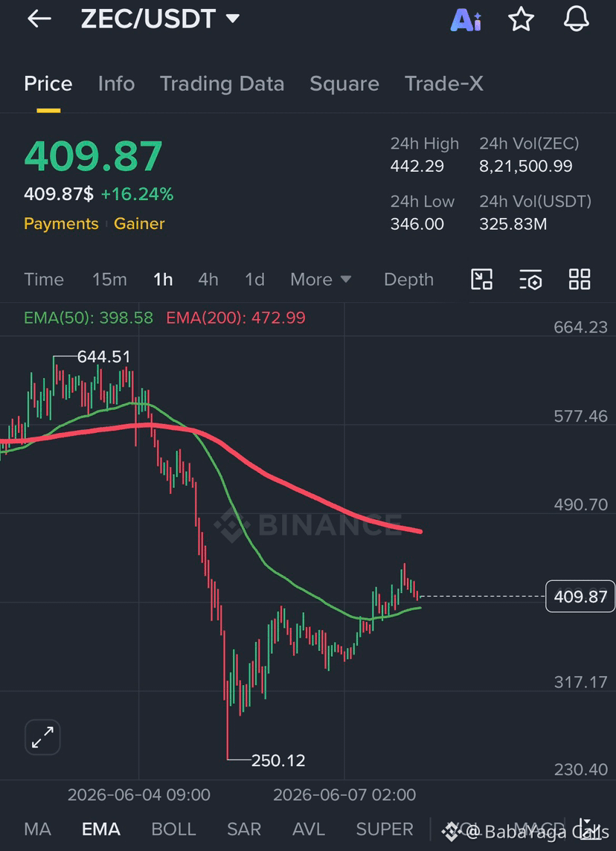The height and width of the screenshot is (851, 616).
Task: Click the 2026-06-04 09:00 time label
Action: [x=139, y=795]
